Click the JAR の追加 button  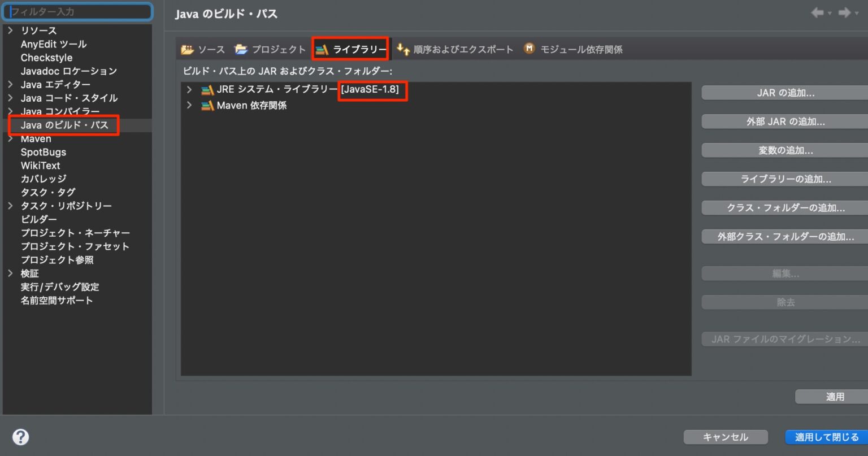point(785,92)
